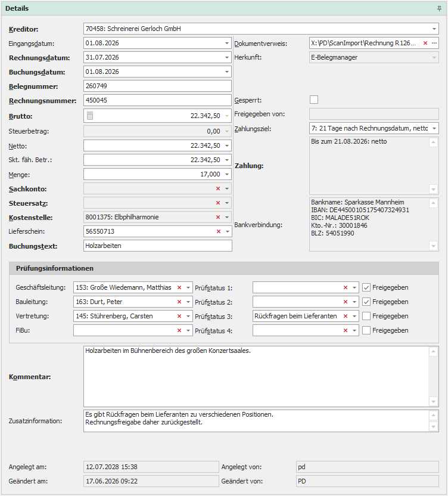Clear Prüfstatus 3 Rückfragen with red X
The height and width of the screenshot is (496, 448).
click(x=346, y=316)
